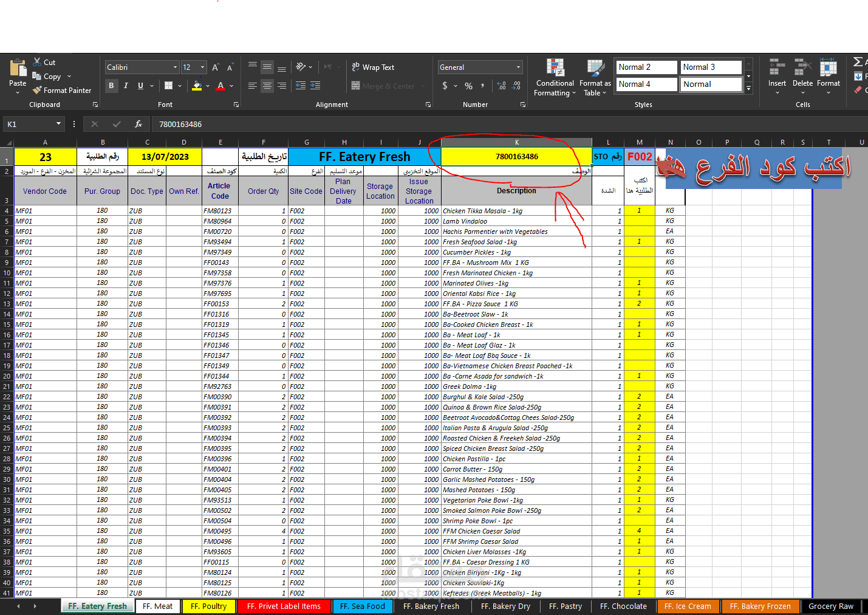Decrease decimal places
The width and height of the screenshot is (868, 615).
516,86
